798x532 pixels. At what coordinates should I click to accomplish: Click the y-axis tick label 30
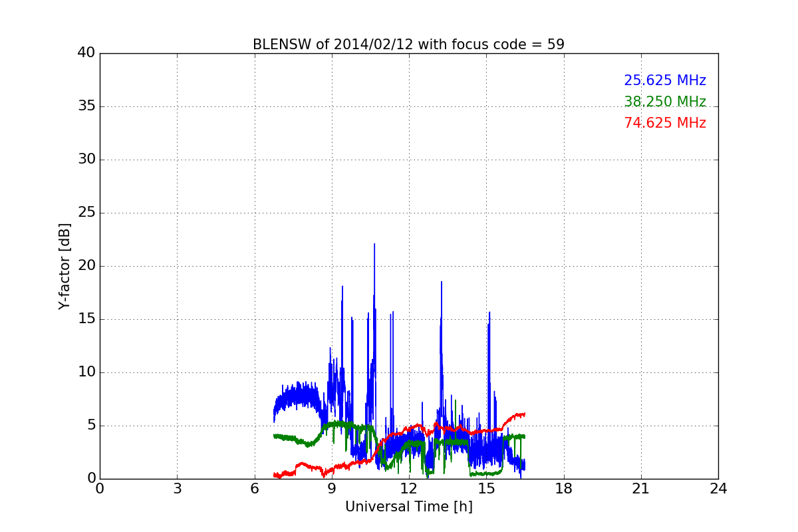[86, 160]
